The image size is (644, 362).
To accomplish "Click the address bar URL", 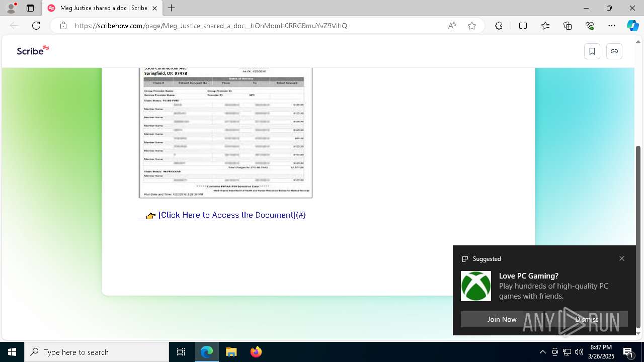I will (211, 26).
